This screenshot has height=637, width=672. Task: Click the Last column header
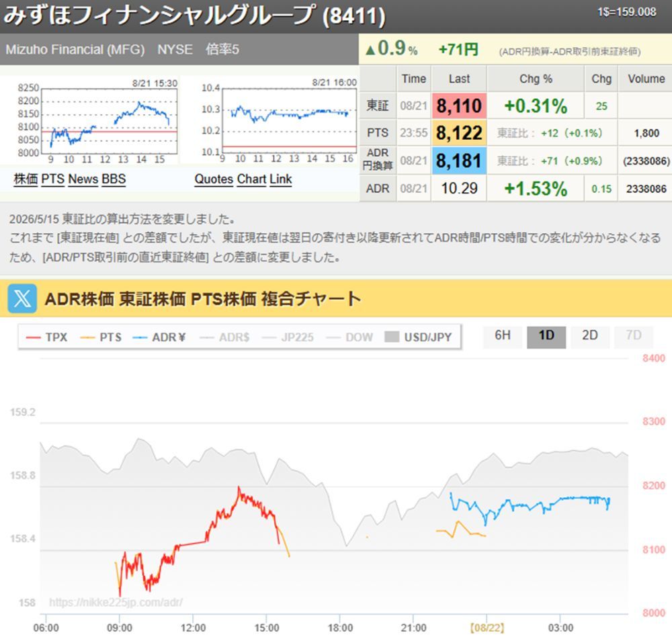point(459,79)
